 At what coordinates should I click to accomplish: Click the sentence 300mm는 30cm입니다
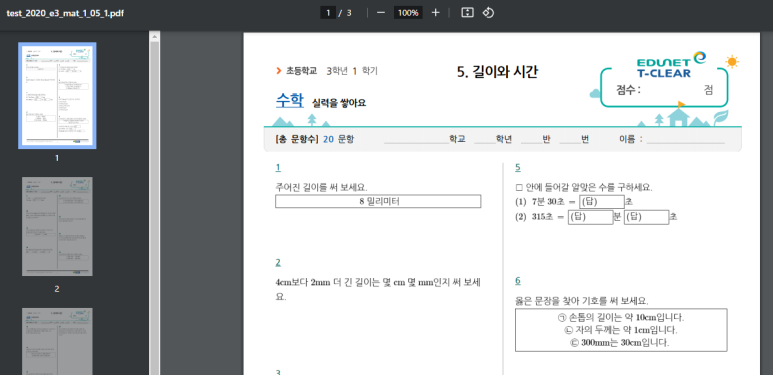(621, 342)
